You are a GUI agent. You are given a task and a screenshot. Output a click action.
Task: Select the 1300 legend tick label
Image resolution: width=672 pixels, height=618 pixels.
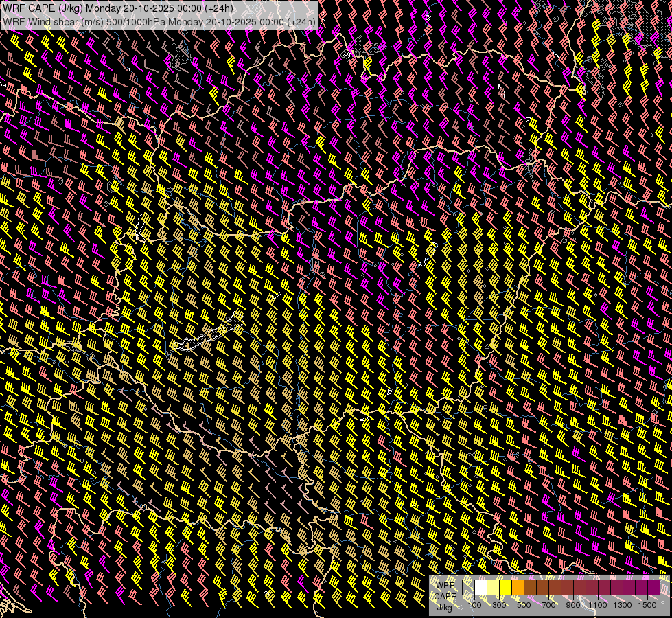tap(623, 605)
